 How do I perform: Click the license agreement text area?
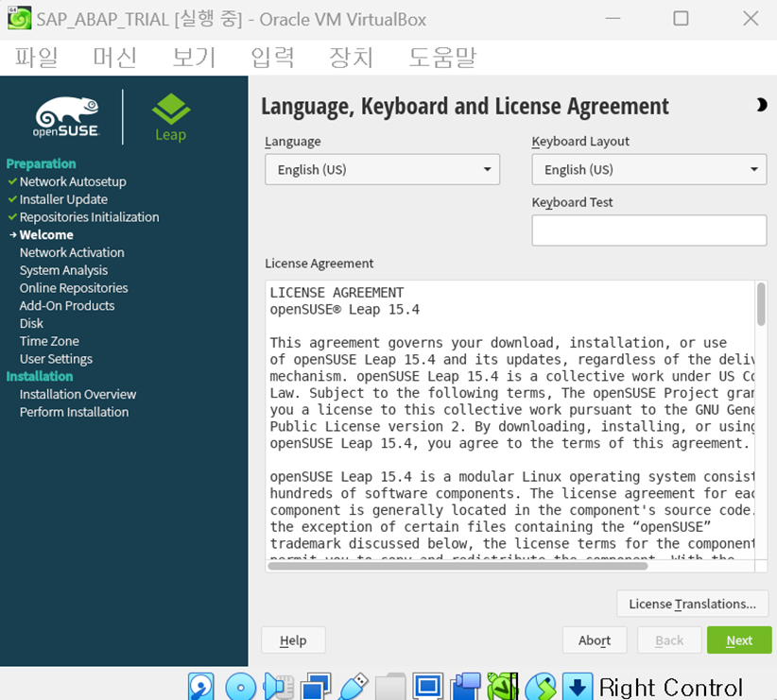(509, 420)
